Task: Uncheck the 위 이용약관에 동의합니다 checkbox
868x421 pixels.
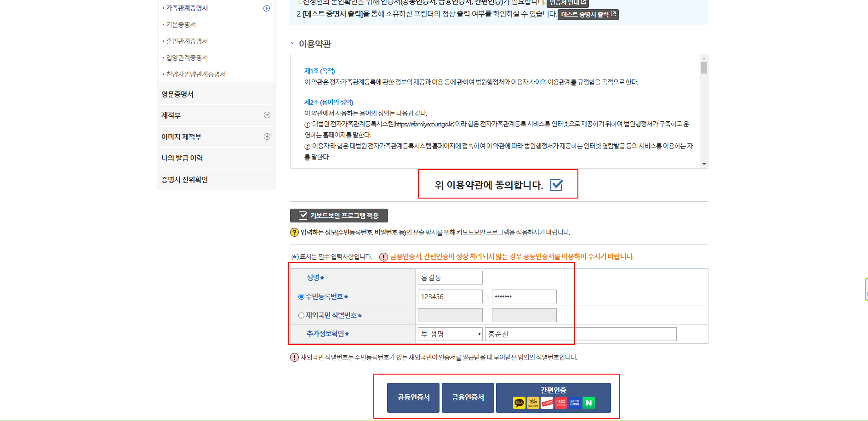Action: 557,185
